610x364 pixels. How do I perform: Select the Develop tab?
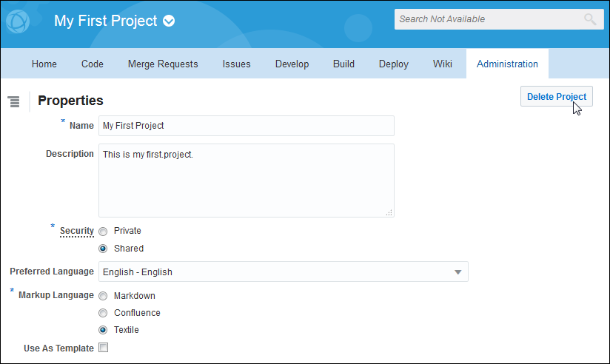tap(292, 64)
